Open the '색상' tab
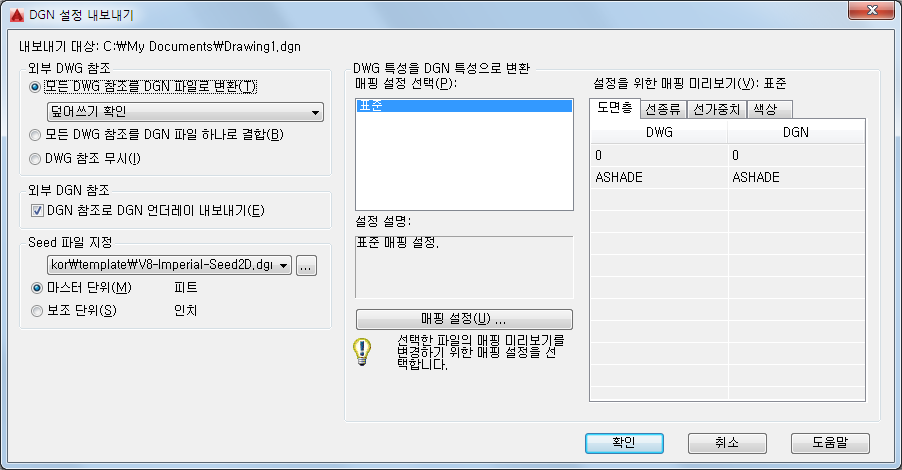The image size is (902, 470). click(770, 109)
